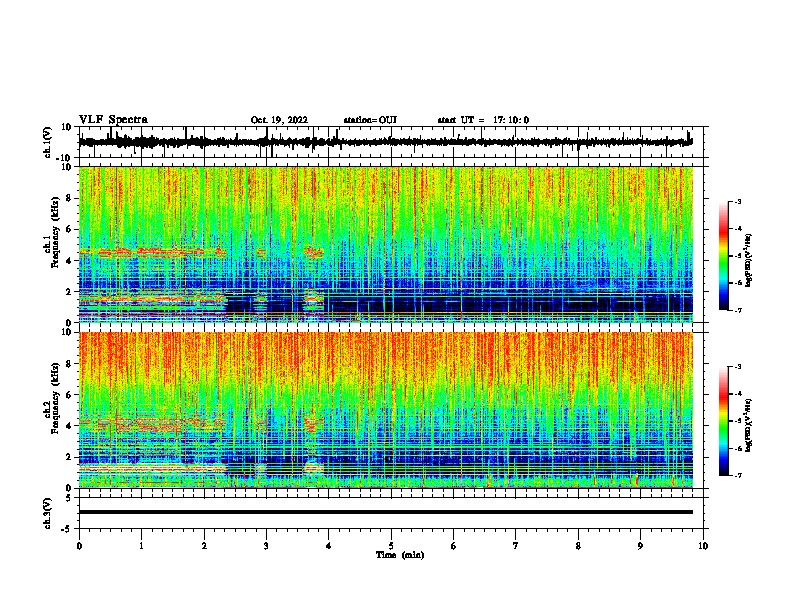Click the time-axis tick label "10" at bottom
This screenshot has width=792, height=612.
point(703,546)
